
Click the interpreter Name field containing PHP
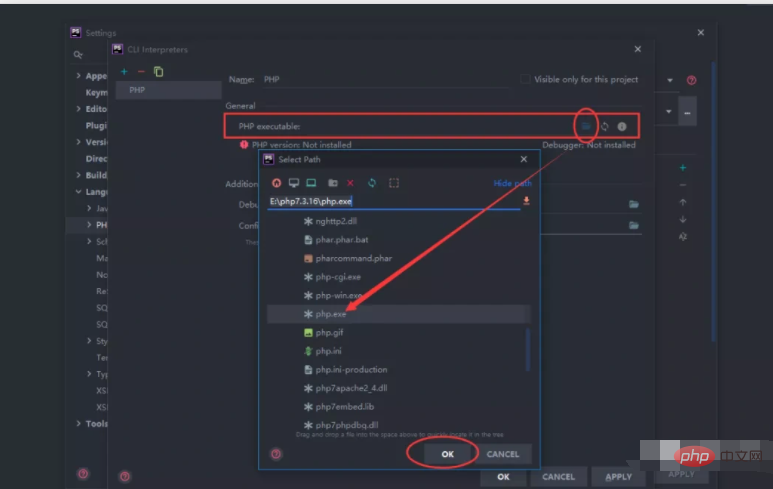(385, 79)
